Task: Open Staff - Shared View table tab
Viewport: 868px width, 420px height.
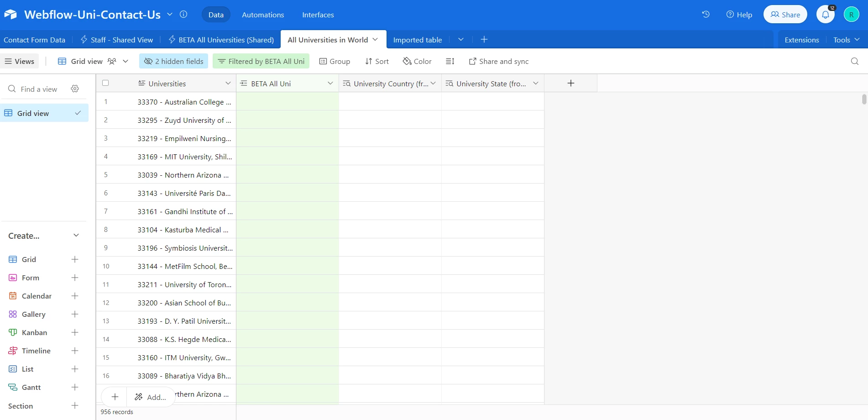Action: (117, 40)
